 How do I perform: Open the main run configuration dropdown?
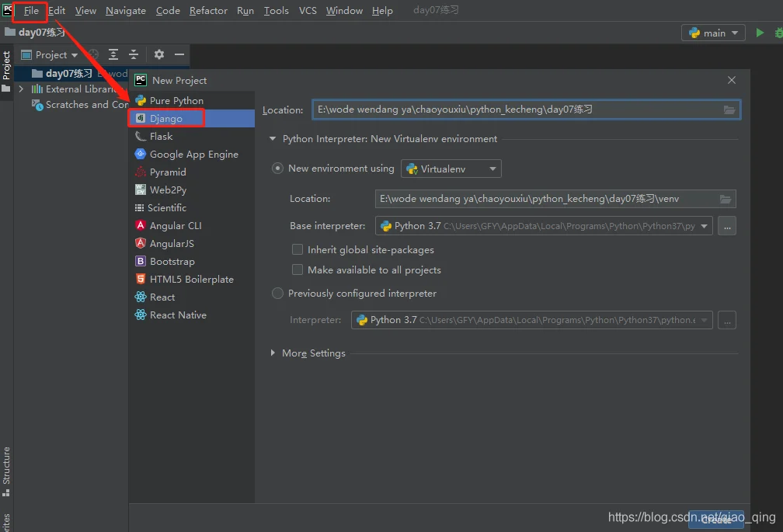coord(713,33)
